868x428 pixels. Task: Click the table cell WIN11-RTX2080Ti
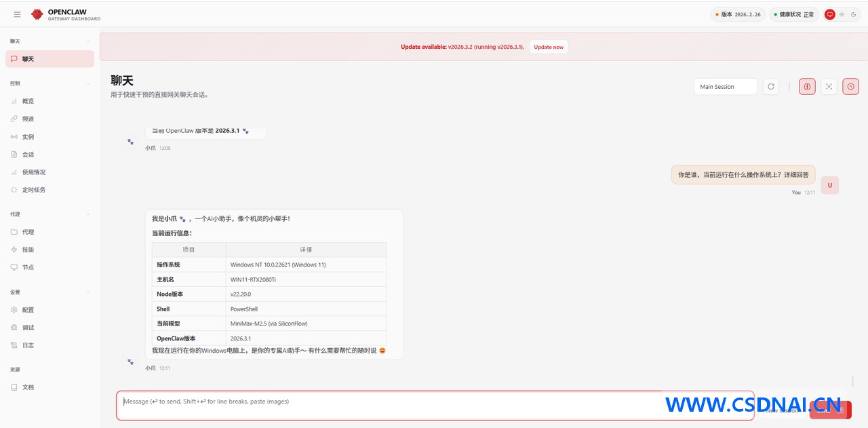point(306,279)
